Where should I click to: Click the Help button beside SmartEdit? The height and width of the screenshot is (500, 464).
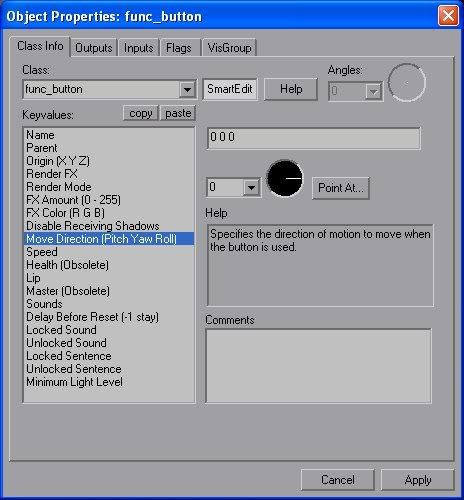291,89
